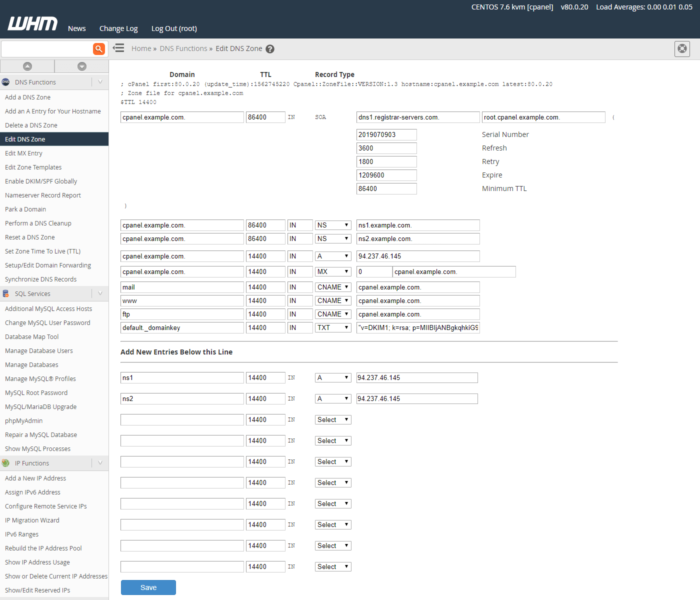Click the scroll-down arrow in sidebar
The height and width of the screenshot is (600, 700).
tap(82, 66)
